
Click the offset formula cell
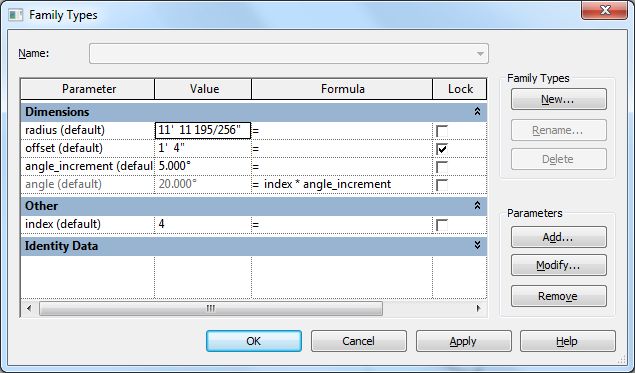pyautogui.click(x=342, y=148)
